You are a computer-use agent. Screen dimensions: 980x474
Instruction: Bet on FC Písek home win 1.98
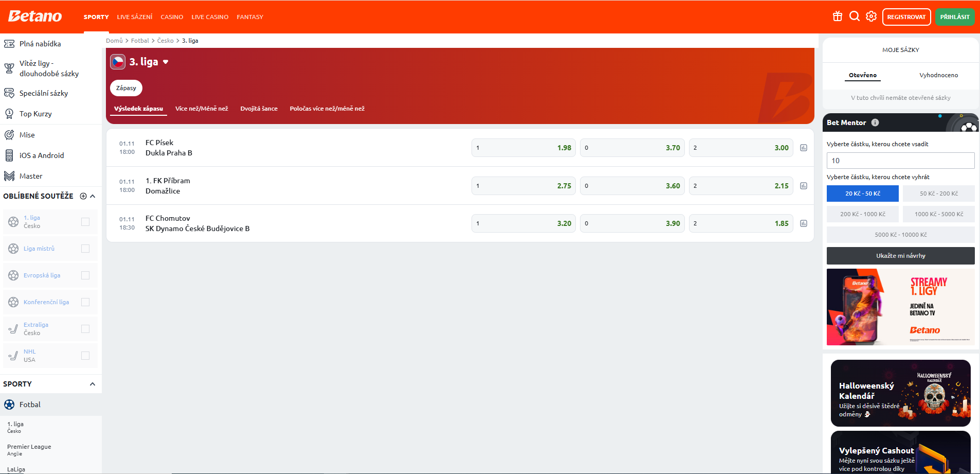point(523,148)
